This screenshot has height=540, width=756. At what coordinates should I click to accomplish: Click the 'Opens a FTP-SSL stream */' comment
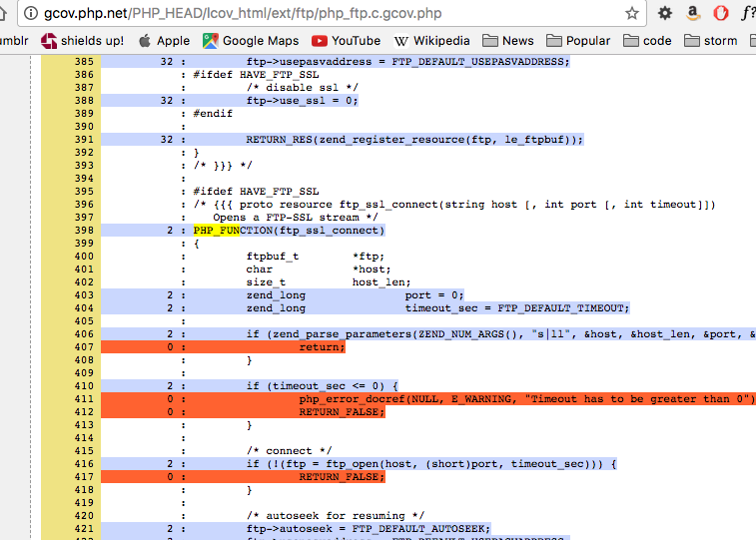(296, 218)
